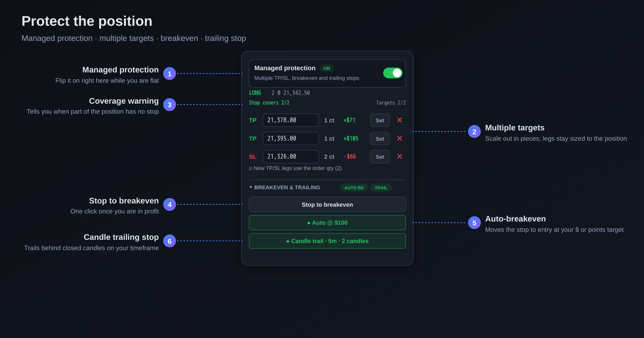
Task: Remove the 21,395.00 take-profit leg
Action: tap(400, 138)
